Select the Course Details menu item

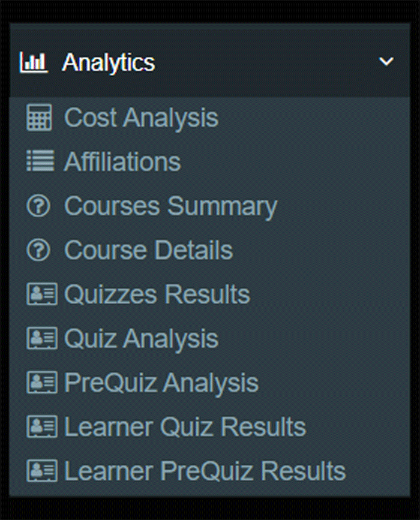click(148, 251)
